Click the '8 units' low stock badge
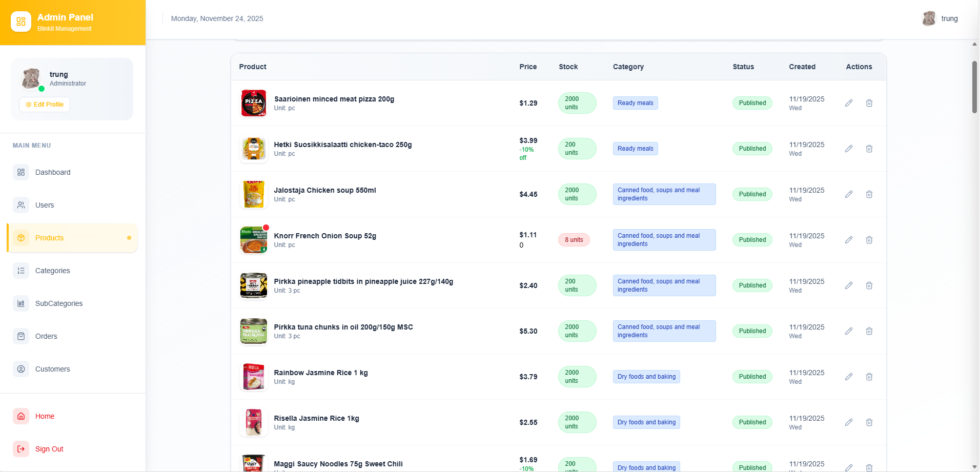The width and height of the screenshot is (980, 472). point(574,240)
